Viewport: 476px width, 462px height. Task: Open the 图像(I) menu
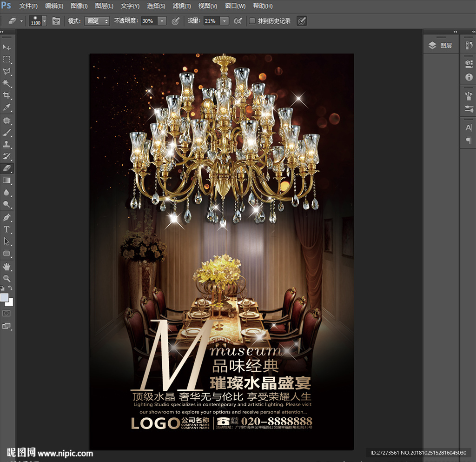pyautogui.click(x=79, y=6)
